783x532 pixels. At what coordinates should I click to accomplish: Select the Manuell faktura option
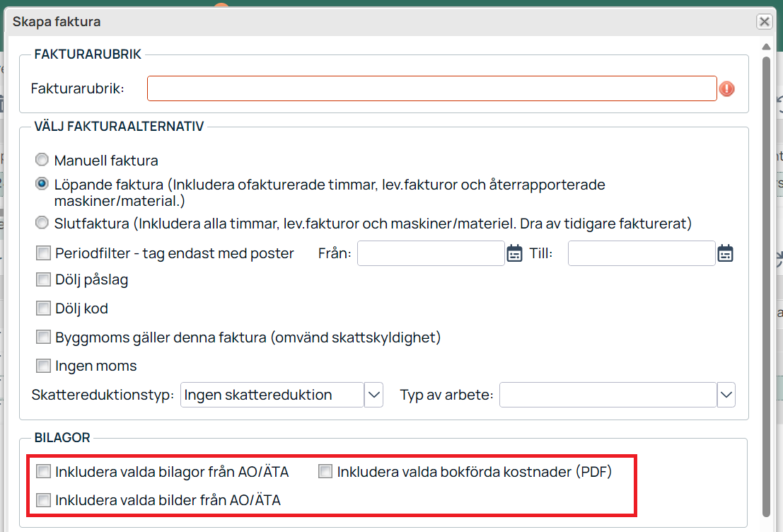pyautogui.click(x=42, y=160)
